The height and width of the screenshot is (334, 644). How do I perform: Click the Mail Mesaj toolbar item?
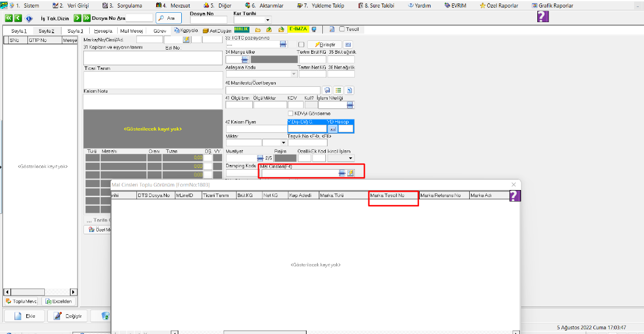(x=132, y=31)
